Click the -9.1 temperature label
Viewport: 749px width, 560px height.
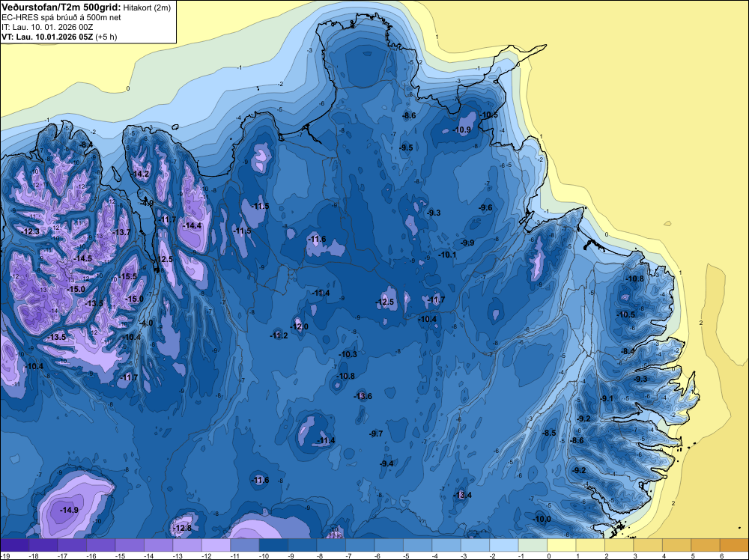tap(607, 398)
